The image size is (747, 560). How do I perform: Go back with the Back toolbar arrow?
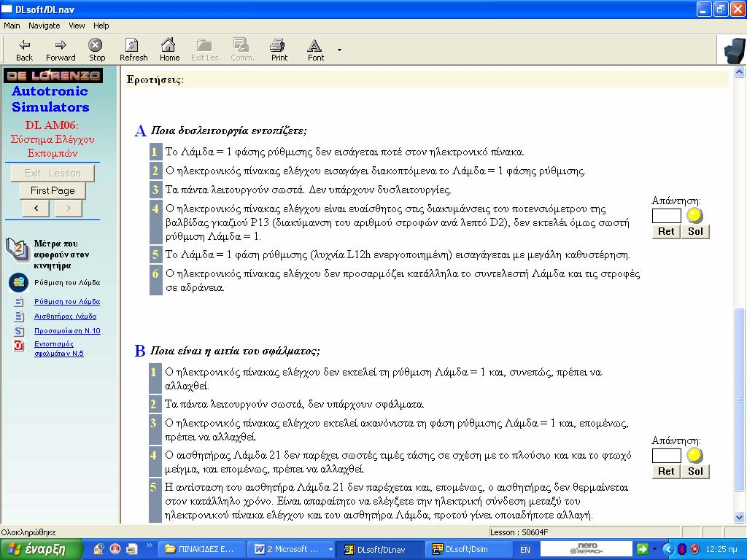click(x=24, y=50)
